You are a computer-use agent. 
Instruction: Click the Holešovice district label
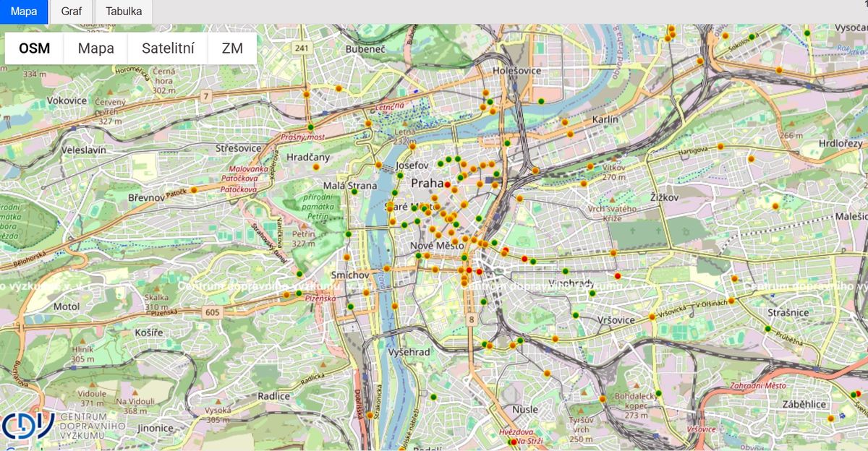tap(516, 71)
